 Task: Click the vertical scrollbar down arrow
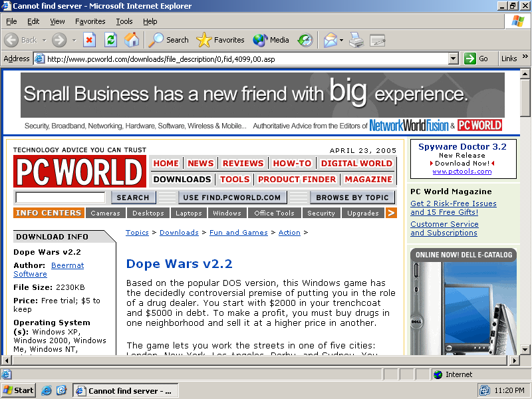pyautogui.click(x=525, y=349)
